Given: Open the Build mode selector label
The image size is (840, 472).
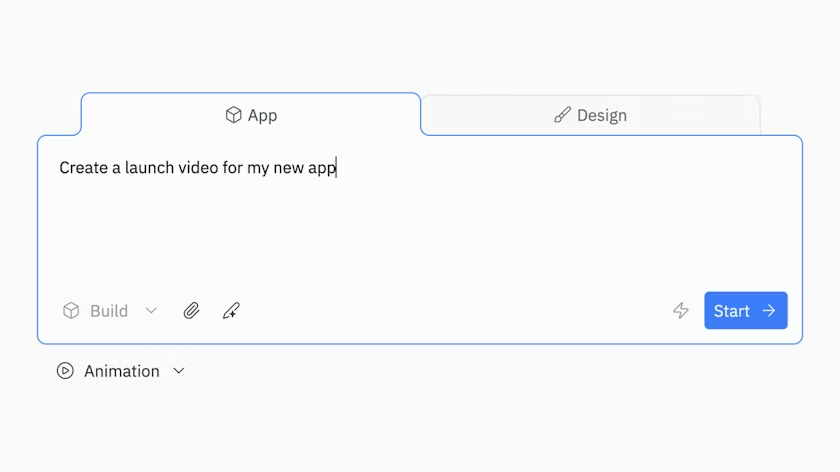Looking at the screenshot, I should [109, 311].
